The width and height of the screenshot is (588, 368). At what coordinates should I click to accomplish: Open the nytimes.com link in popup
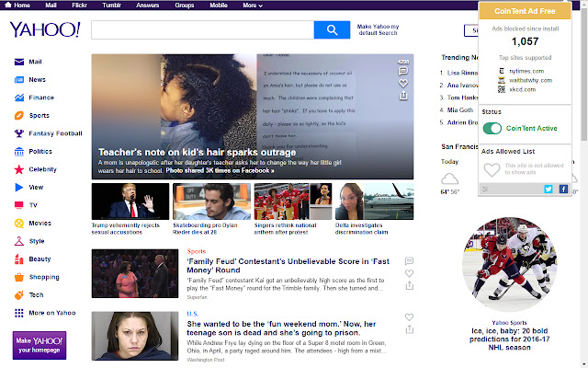(526, 71)
